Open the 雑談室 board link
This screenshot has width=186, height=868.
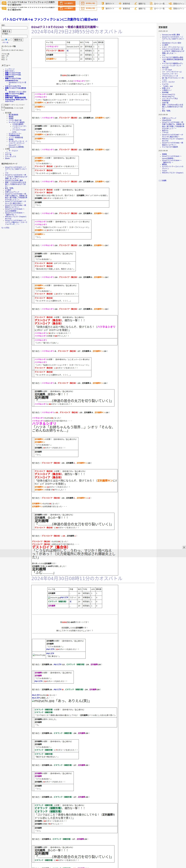point(11,117)
